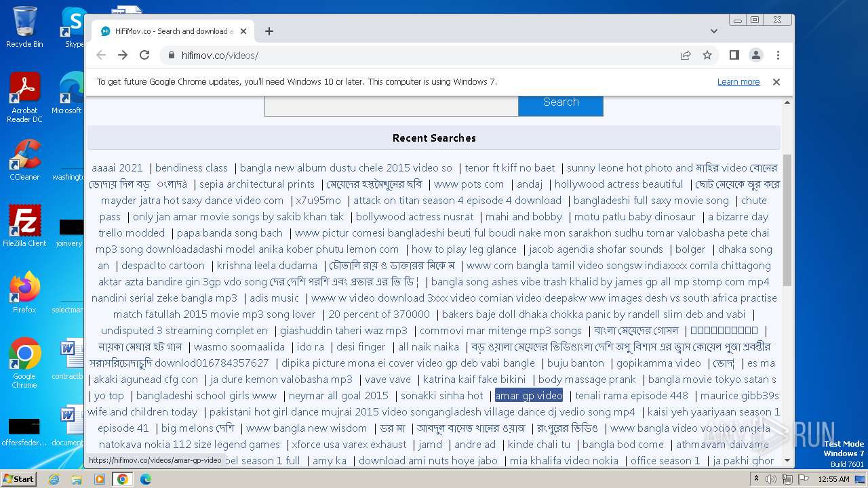Image resolution: width=868 pixels, height=488 pixels.
Task: Click the video search input field
Action: pos(391,104)
